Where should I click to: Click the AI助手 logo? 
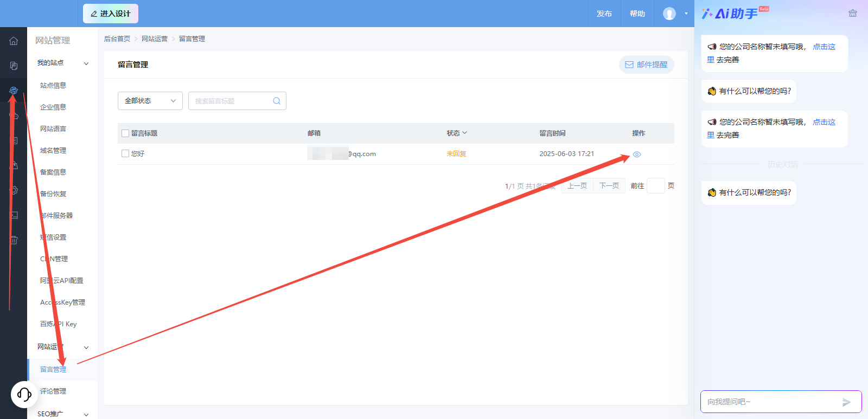[735, 14]
